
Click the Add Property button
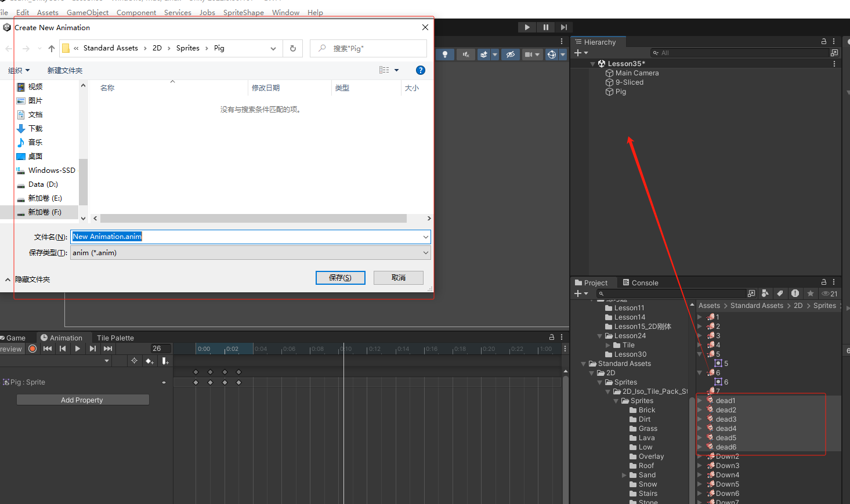[82, 400]
